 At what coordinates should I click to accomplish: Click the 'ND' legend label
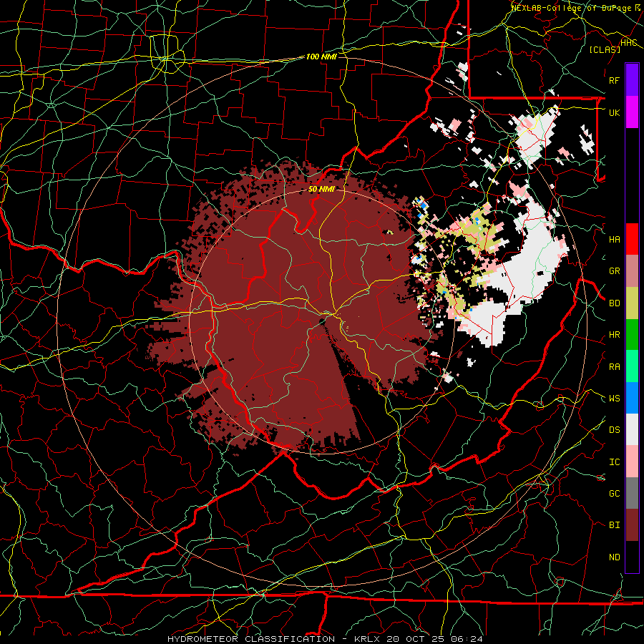click(x=615, y=557)
